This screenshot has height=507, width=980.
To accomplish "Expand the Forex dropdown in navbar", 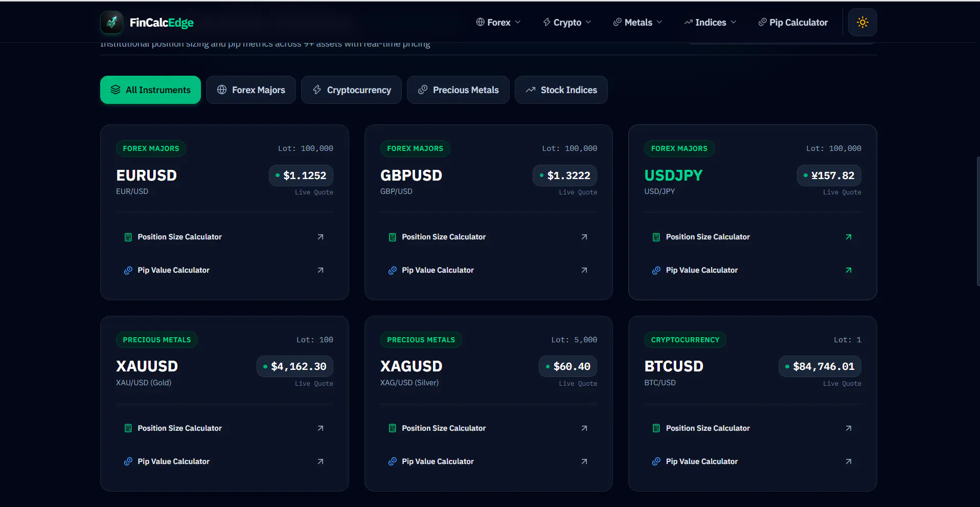I will tap(498, 23).
